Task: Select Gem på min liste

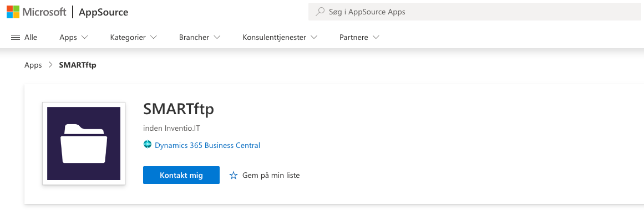Action: coord(271,176)
